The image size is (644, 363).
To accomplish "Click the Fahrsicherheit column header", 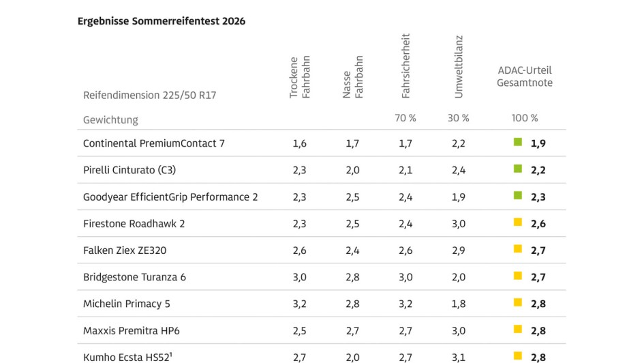I will pyautogui.click(x=405, y=67).
